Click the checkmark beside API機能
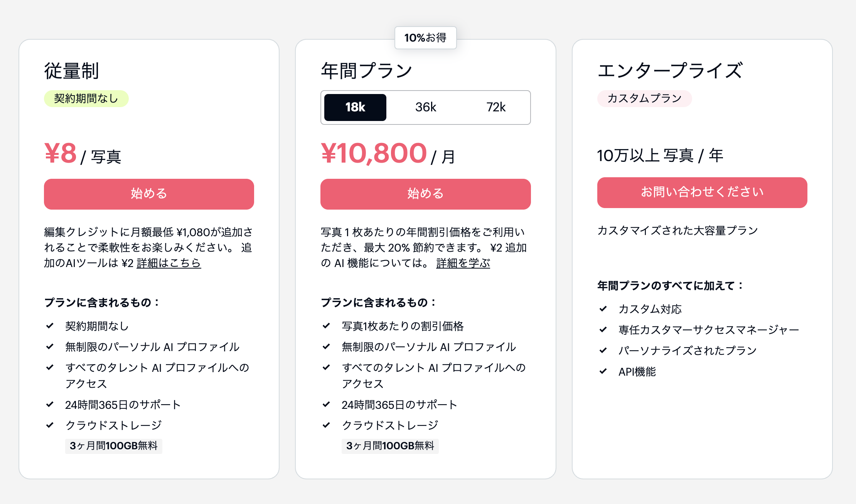Image resolution: width=856 pixels, height=504 pixels. click(x=603, y=371)
